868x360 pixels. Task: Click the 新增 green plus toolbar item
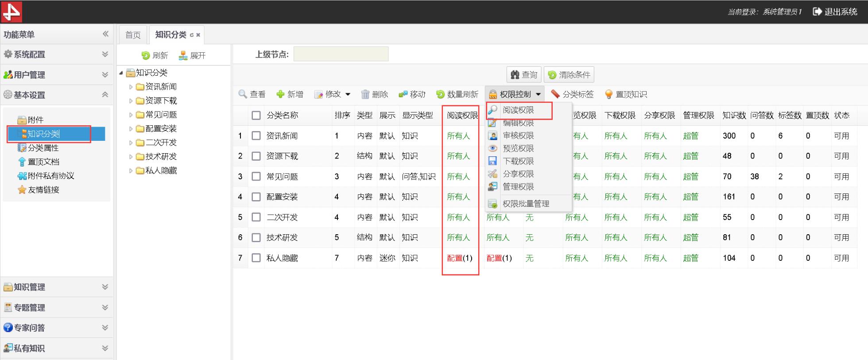coord(290,94)
